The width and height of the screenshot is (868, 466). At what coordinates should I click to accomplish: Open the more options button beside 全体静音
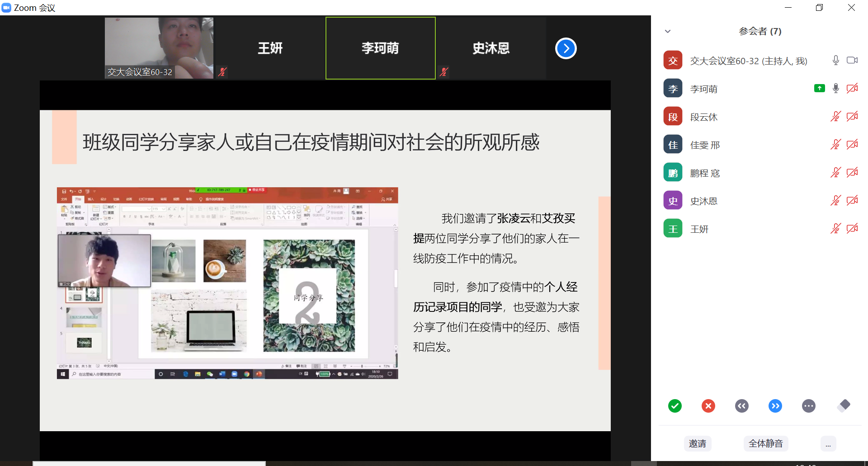coord(828,443)
